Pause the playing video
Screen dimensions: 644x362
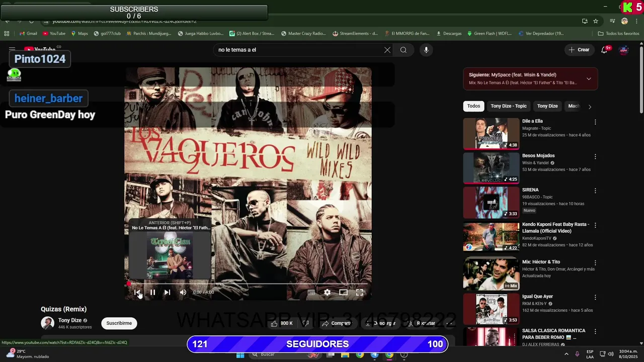point(152,292)
